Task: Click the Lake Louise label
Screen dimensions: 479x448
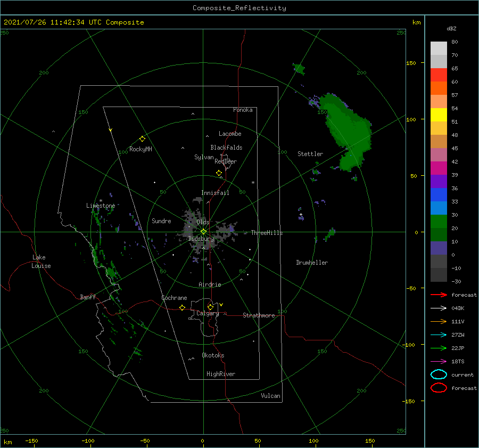Action: coord(41,262)
